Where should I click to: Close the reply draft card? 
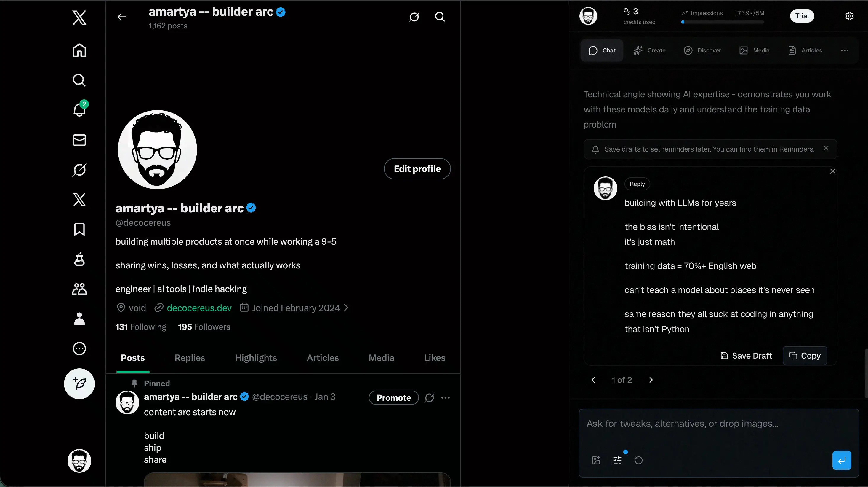833,171
